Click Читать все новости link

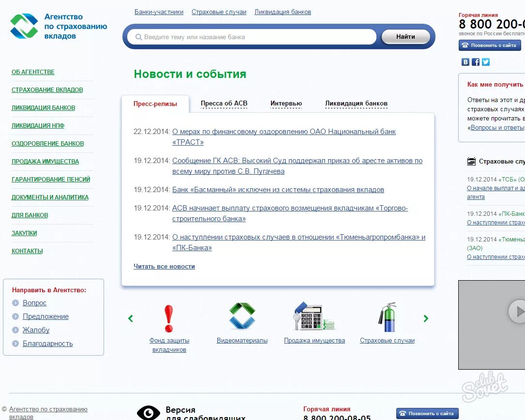(x=164, y=266)
